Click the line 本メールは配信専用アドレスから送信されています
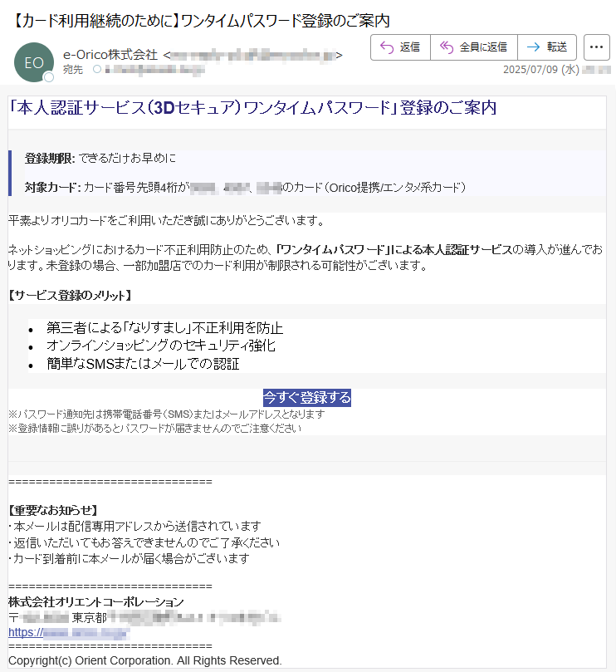This screenshot has width=616, height=672. 135,526
